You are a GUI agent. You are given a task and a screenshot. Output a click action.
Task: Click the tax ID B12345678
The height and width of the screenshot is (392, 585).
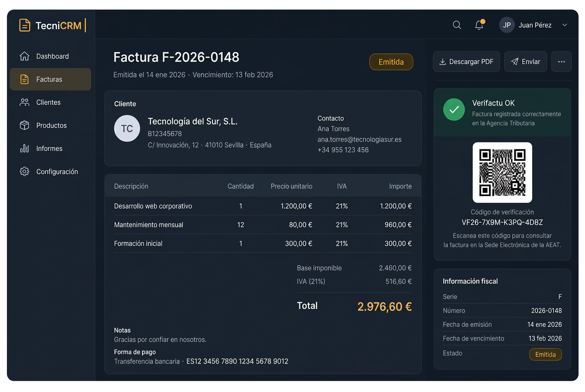[165, 134]
